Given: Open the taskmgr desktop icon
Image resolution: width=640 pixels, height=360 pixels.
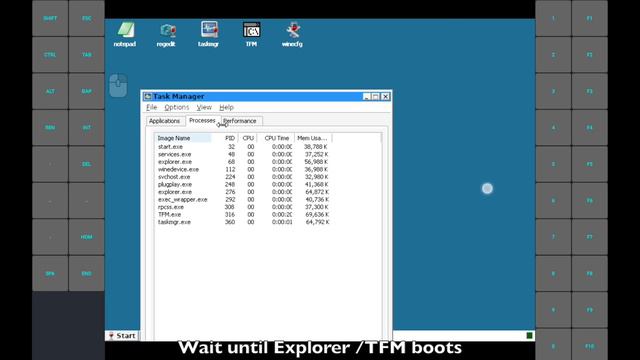Looking at the screenshot, I should (209, 34).
